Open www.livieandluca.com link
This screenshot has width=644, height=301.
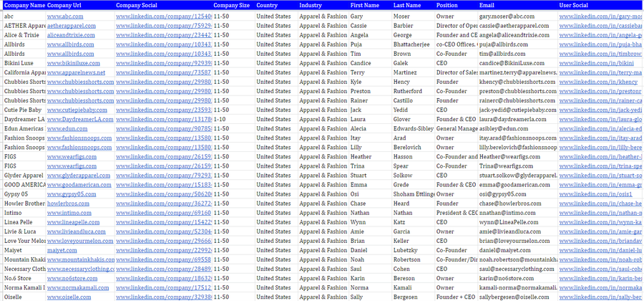coord(76,232)
